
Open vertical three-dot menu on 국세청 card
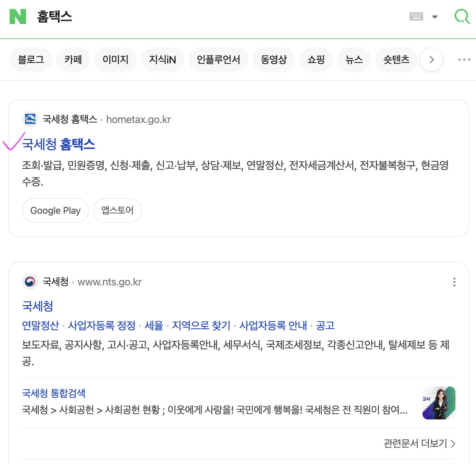coord(454,282)
